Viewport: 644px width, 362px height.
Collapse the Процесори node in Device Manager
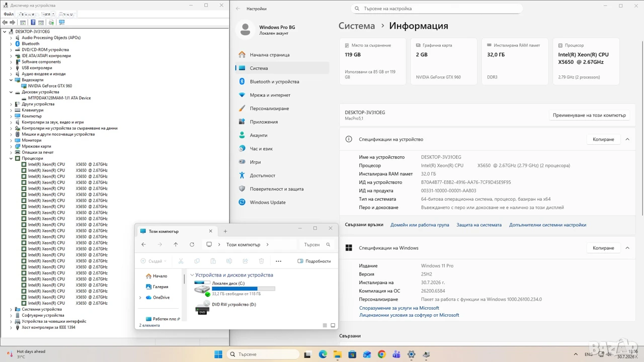point(11,158)
